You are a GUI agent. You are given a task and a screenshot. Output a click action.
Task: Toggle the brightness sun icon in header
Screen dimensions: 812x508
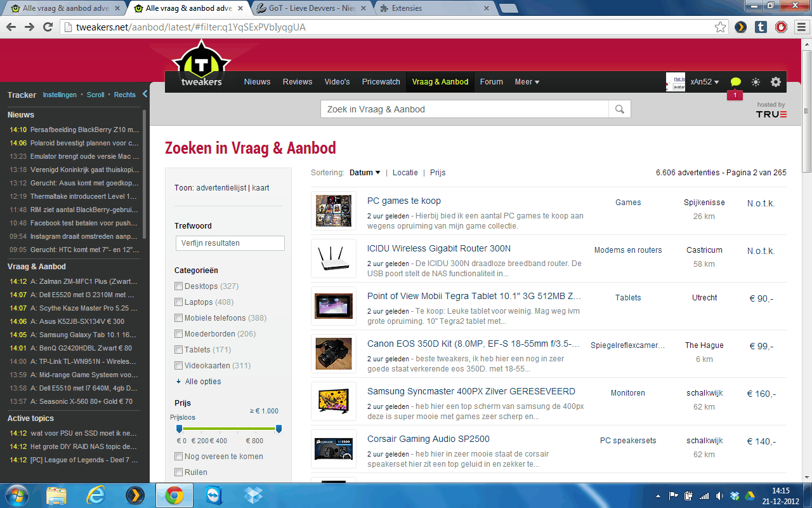pos(756,82)
